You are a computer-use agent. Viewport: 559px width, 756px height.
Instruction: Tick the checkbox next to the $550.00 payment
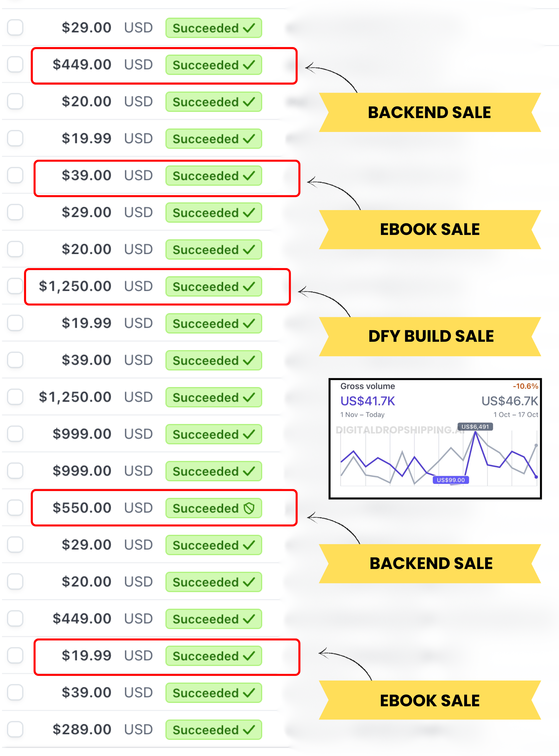point(15,507)
